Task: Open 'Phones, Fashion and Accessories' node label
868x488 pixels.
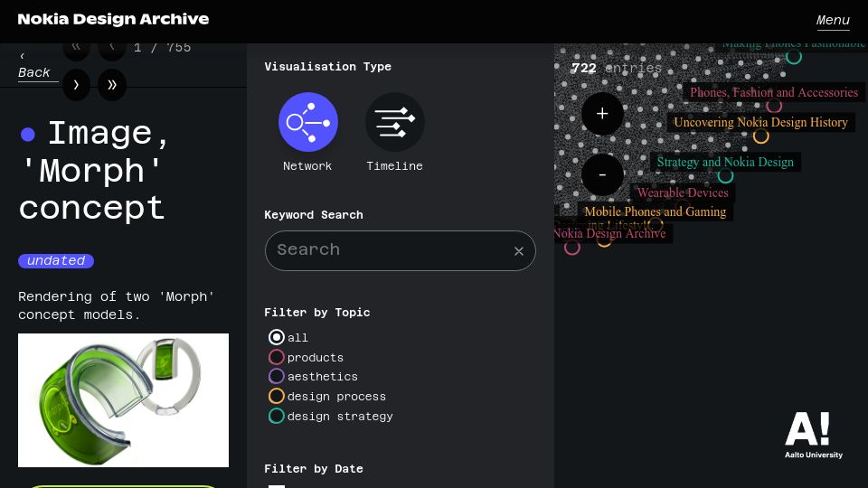Action: tap(773, 92)
